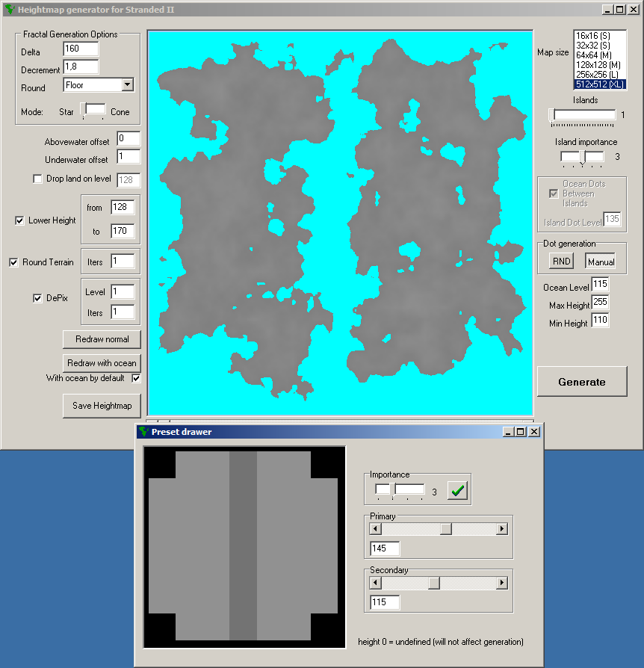Switch dot generation to RND
Screen dimensions: 644x668
pos(561,262)
